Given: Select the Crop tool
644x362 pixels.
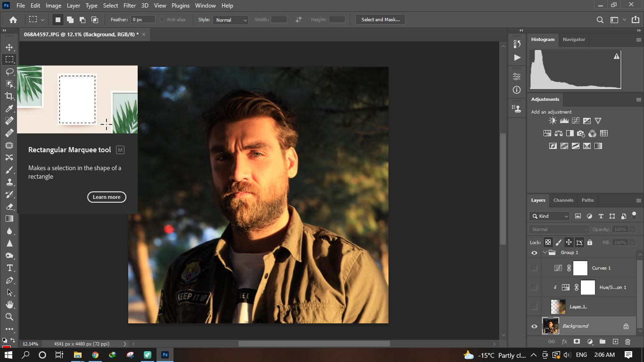Looking at the screenshot, I should (x=9, y=96).
